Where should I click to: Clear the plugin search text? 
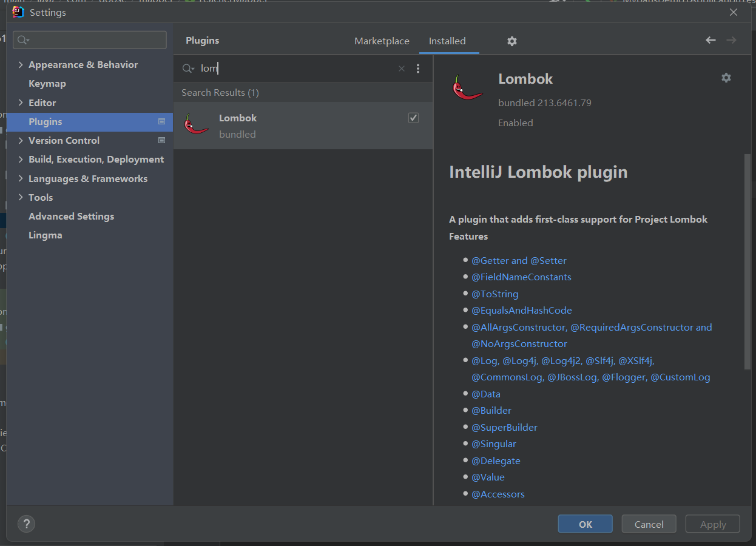tap(401, 69)
